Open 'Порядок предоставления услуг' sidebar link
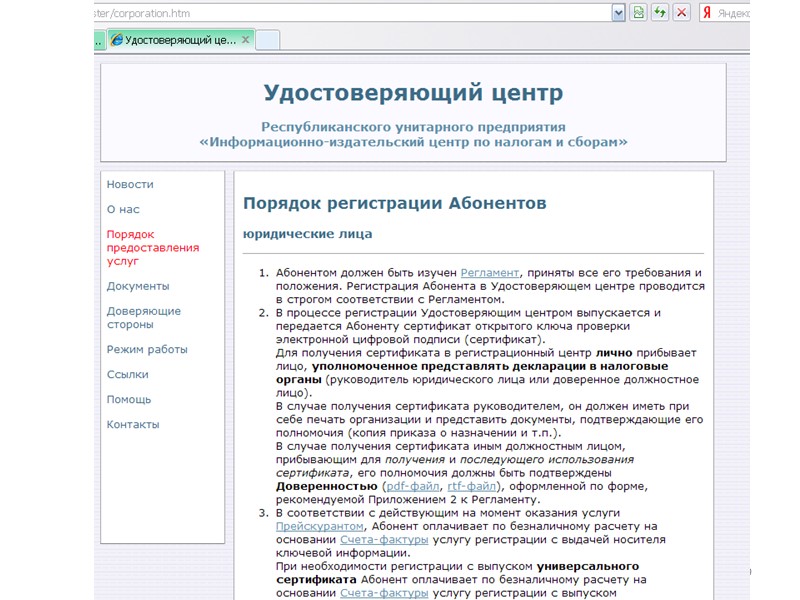 [x=153, y=247]
